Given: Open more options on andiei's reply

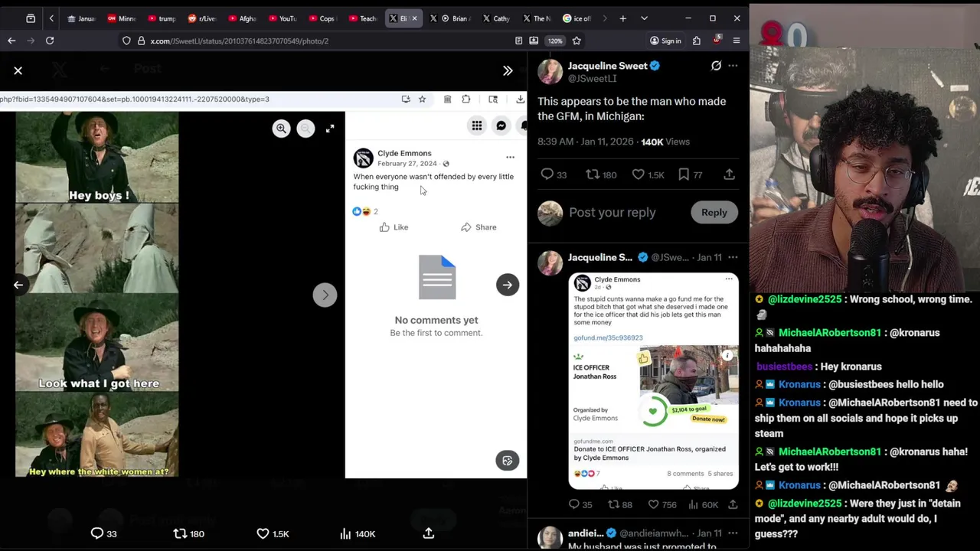Looking at the screenshot, I should tap(733, 533).
